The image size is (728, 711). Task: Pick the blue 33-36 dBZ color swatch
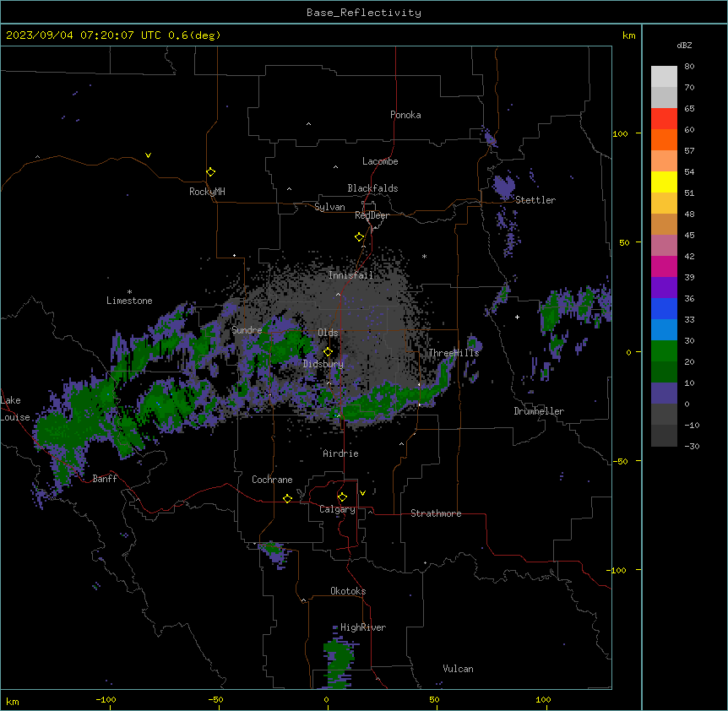[x=664, y=308]
